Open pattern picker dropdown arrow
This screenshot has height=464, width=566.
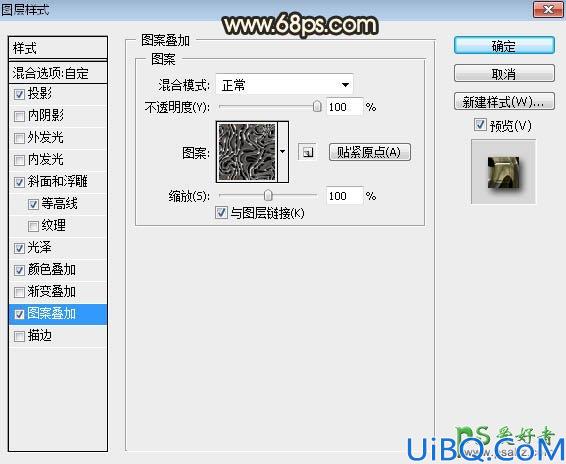[283, 152]
